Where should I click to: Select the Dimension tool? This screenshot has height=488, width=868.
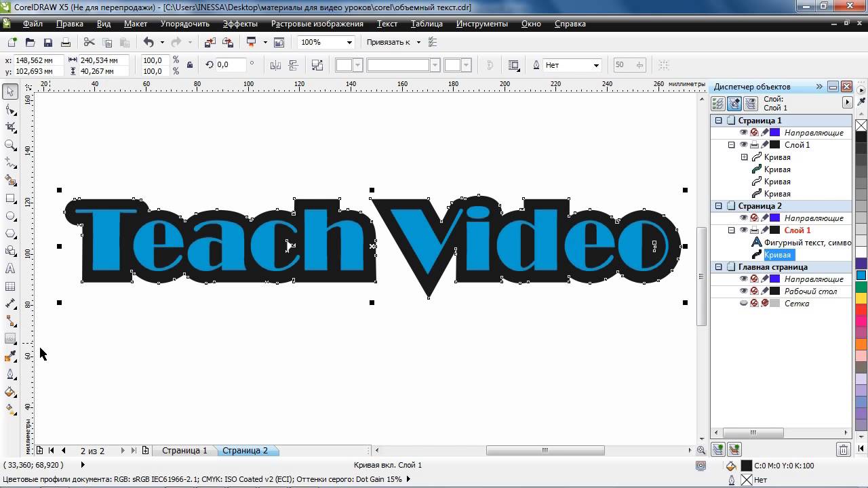tap(10, 304)
